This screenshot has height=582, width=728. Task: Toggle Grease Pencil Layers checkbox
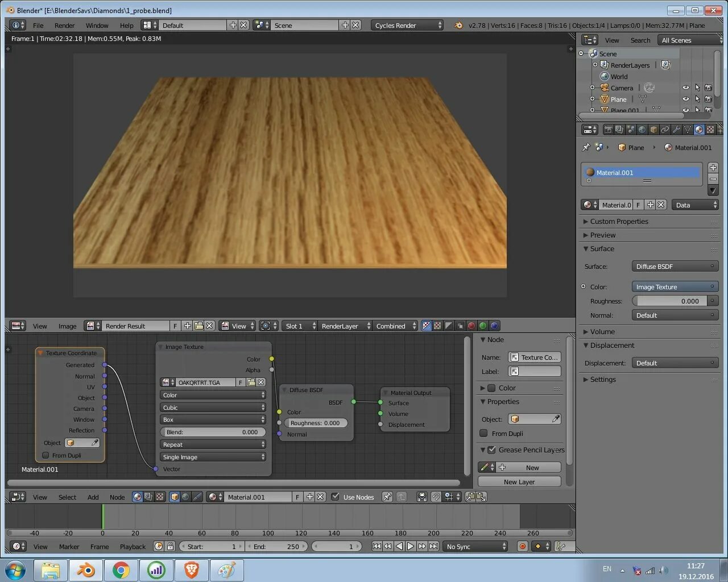tap(492, 450)
